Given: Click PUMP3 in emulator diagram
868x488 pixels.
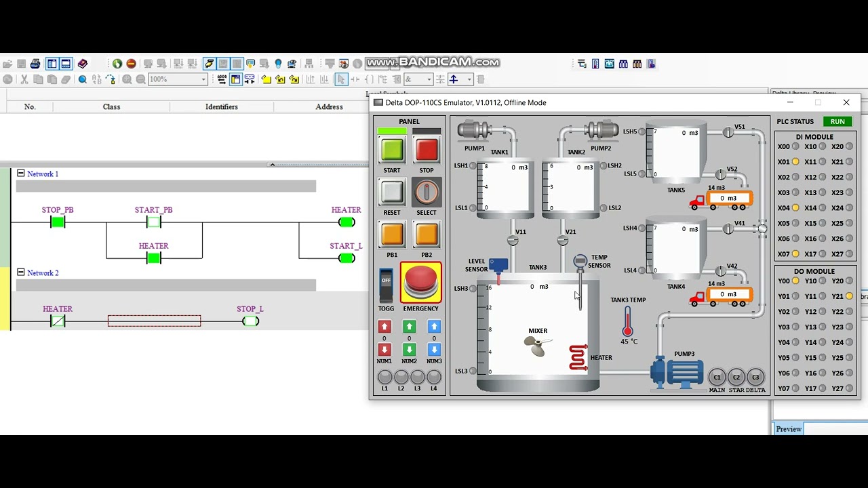Looking at the screenshot, I should (x=677, y=373).
